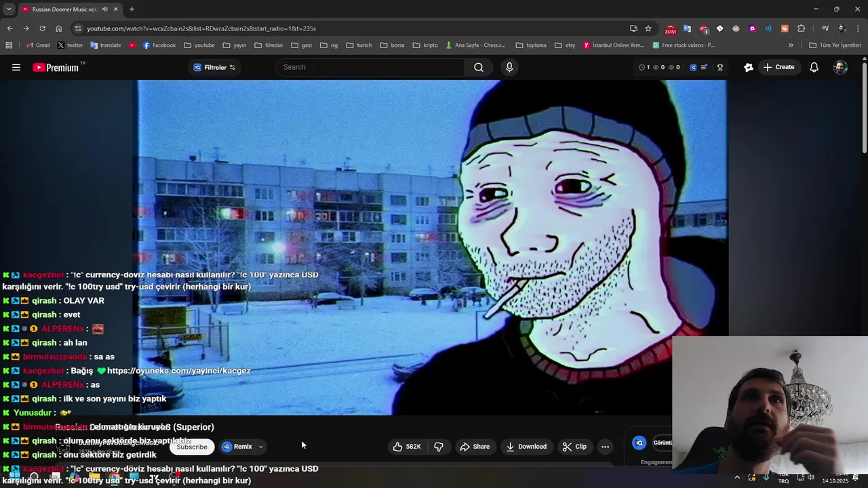Click the clock counter showing 1
The image size is (868, 488).
[x=644, y=67]
